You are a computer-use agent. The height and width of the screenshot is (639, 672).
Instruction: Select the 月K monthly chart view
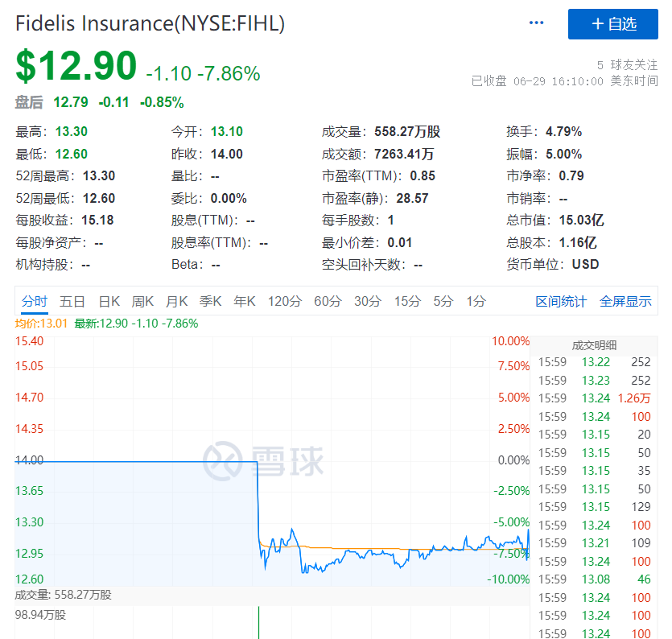(x=176, y=300)
